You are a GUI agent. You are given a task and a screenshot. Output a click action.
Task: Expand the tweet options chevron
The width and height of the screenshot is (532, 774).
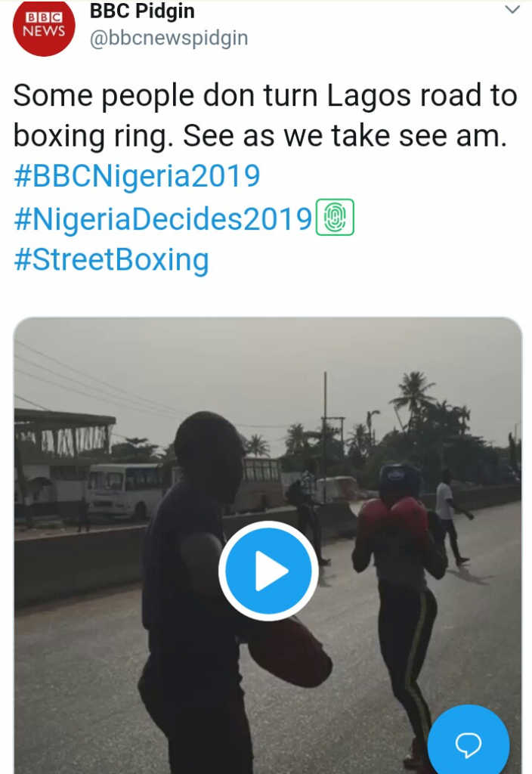coord(512,11)
